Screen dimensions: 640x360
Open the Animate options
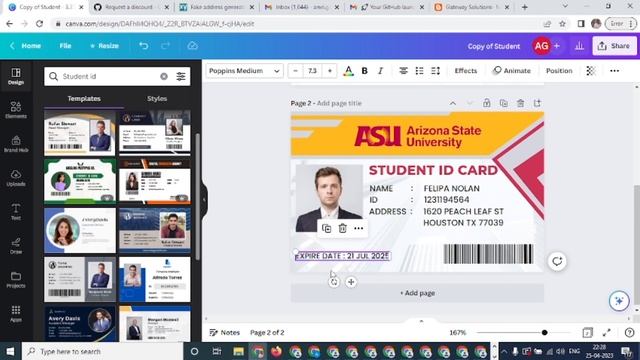click(x=512, y=71)
